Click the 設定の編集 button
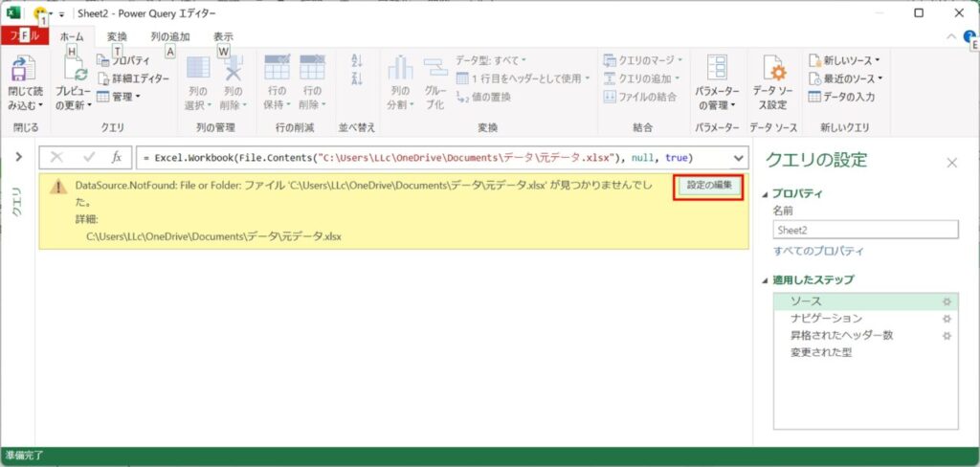Screen dimensions: 980x467 click(709, 186)
